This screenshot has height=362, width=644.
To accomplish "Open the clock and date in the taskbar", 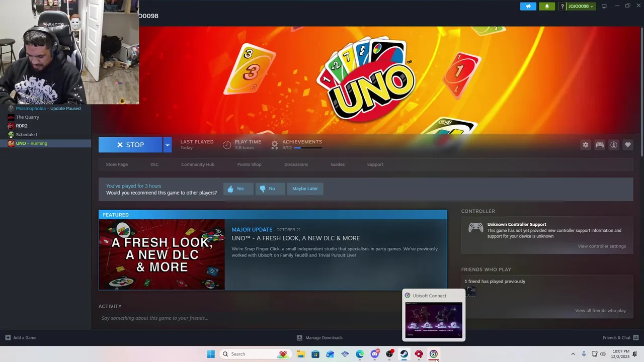I will point(621,354).
